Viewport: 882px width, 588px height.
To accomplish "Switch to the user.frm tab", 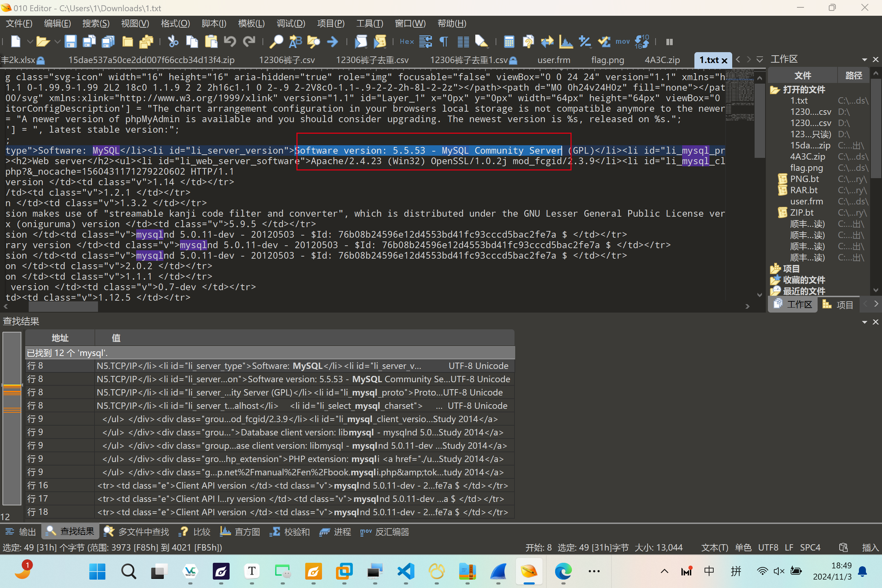I will click(553, 60).
